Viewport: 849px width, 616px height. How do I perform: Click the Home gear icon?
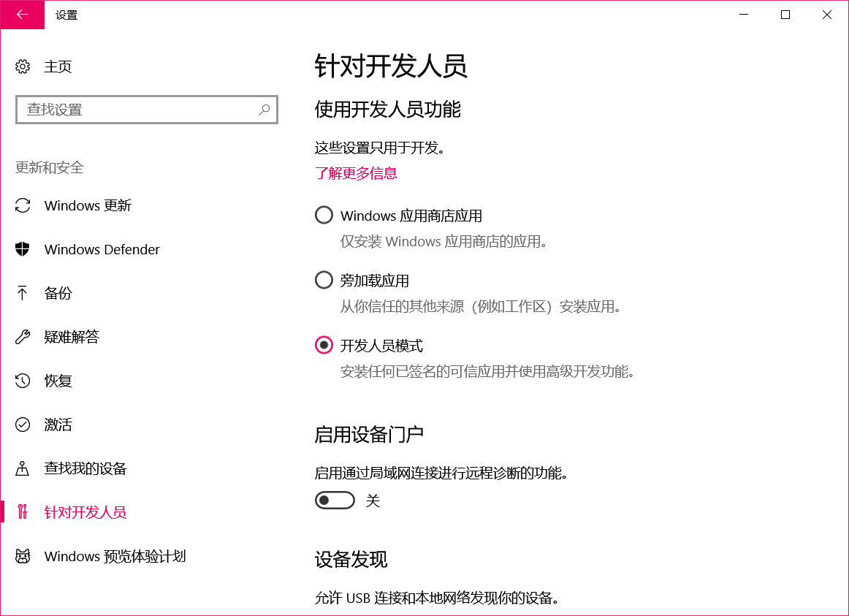click(22, 66)
